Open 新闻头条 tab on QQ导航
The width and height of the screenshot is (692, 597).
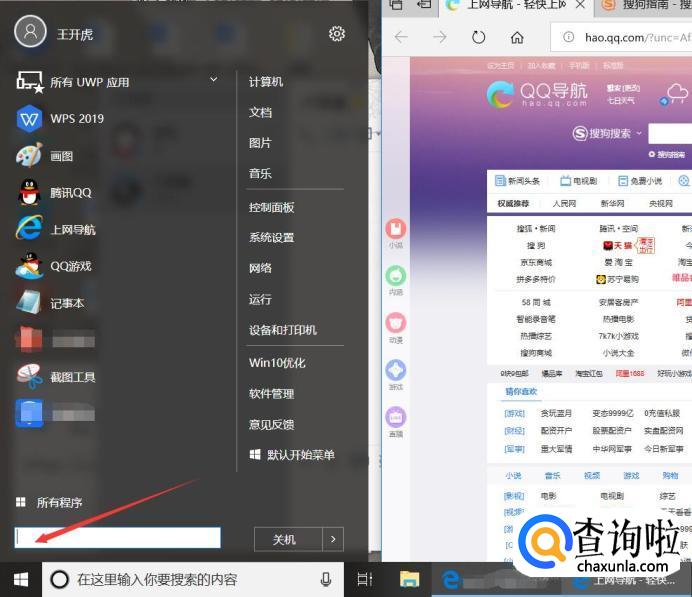(x=518, y=180)
